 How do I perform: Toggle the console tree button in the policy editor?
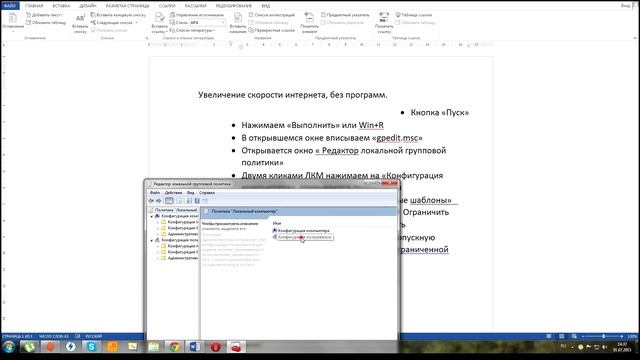click(169, 201)
